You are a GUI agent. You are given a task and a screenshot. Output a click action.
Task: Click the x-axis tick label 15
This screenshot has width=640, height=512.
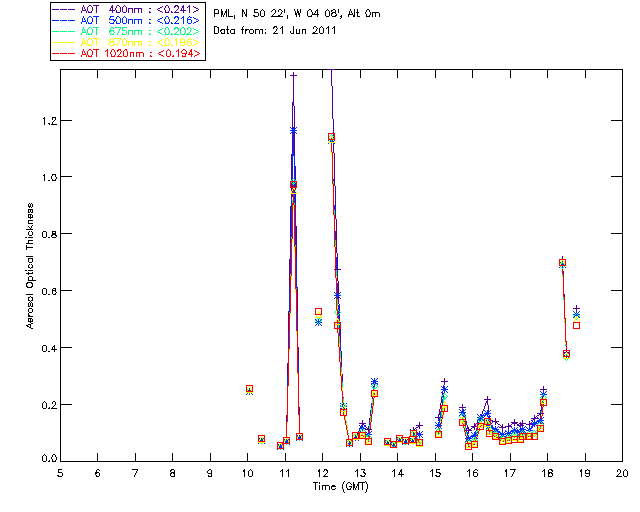coord(435,473)
